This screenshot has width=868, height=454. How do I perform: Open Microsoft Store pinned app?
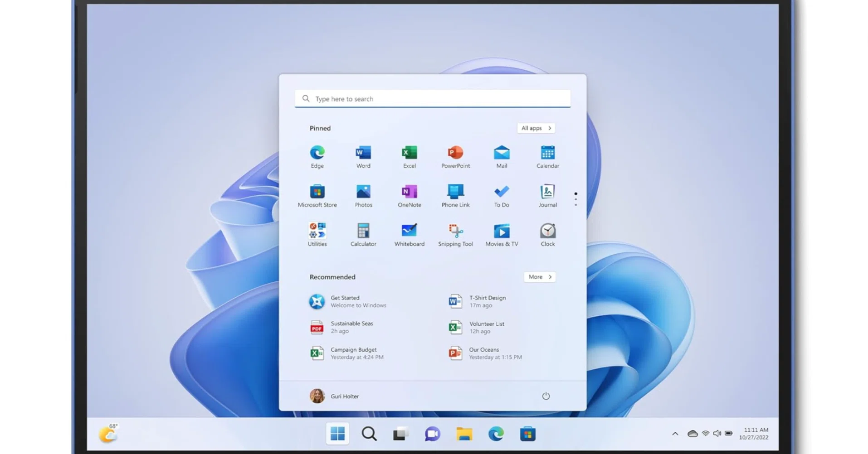317,196
